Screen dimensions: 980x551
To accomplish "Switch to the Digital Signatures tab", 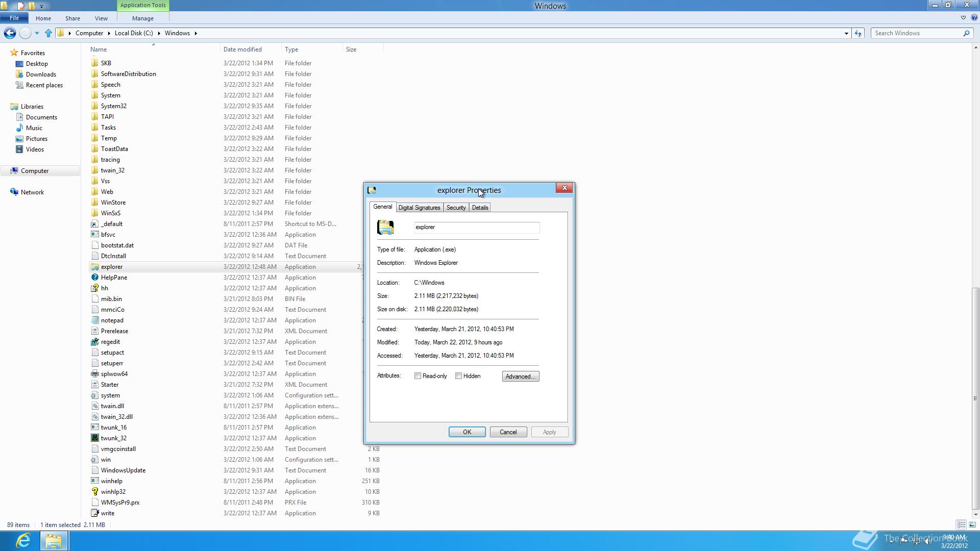I will point(419,208).
